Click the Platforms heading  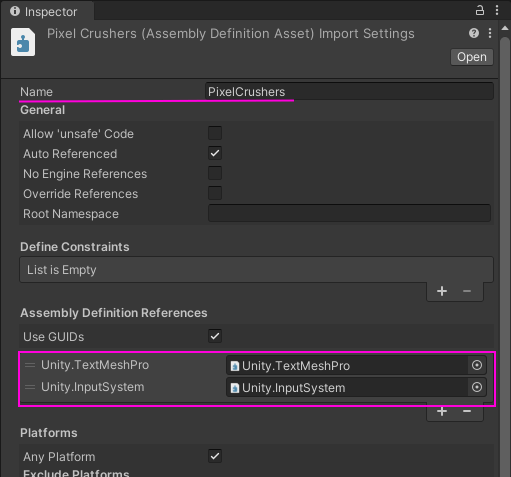point(49,433)
